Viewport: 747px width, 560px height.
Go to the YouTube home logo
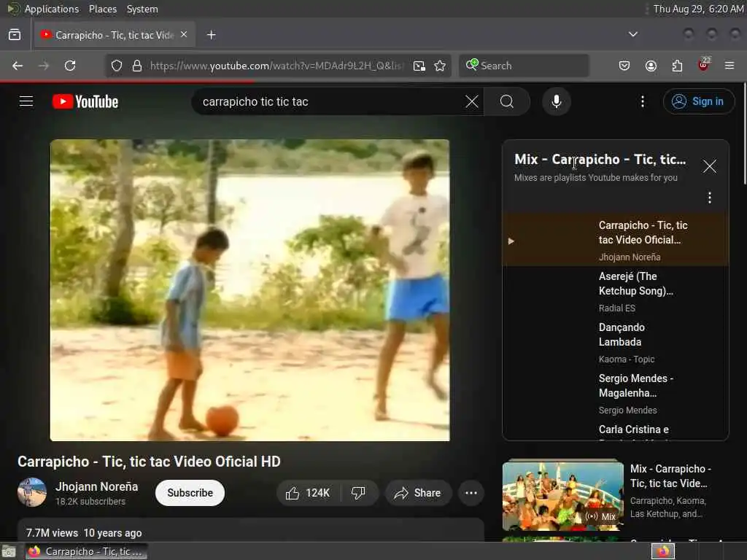click(x=85, y=101)
